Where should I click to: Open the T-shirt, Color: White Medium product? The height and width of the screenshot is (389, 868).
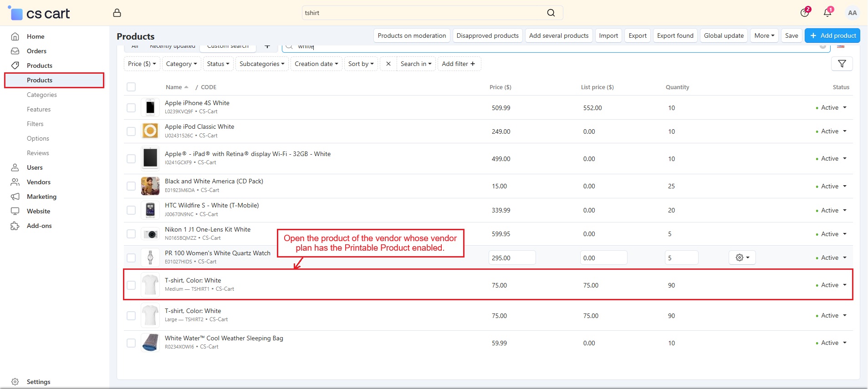click(193, 281)
